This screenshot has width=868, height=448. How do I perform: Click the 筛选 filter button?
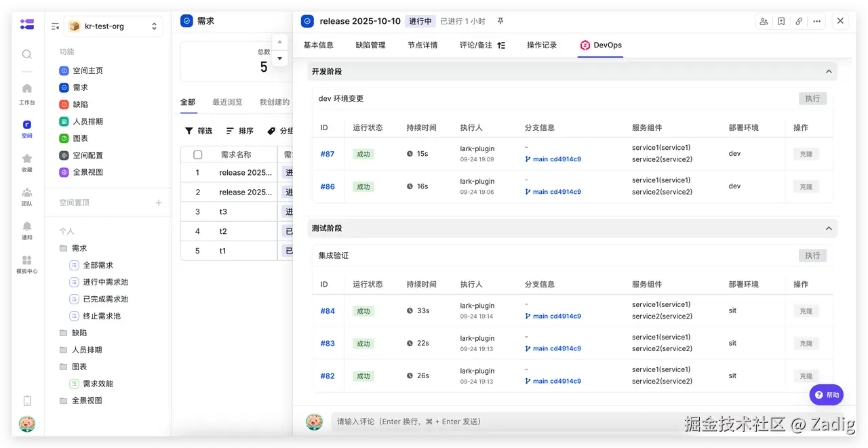(x=199, y=131)
